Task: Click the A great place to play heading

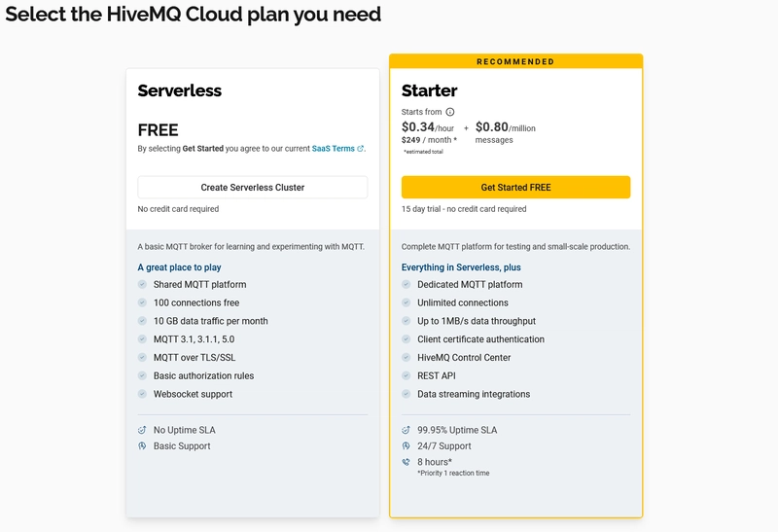Action: tap(179, 267)
